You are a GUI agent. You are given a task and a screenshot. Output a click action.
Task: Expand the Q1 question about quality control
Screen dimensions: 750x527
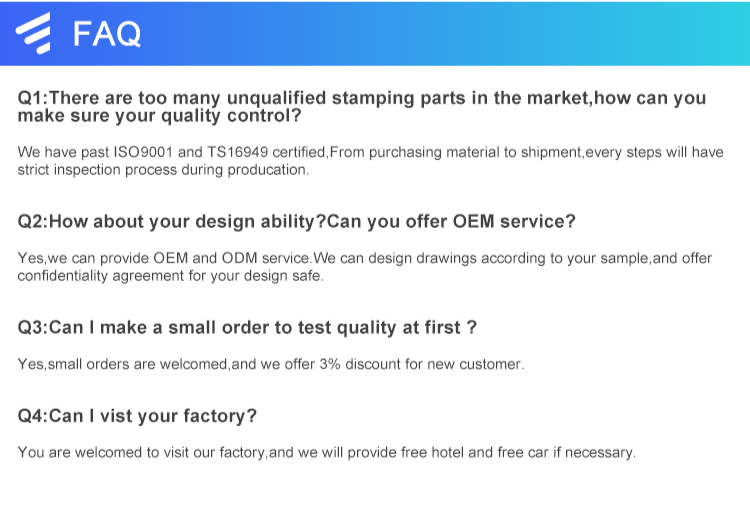(360, 106)
